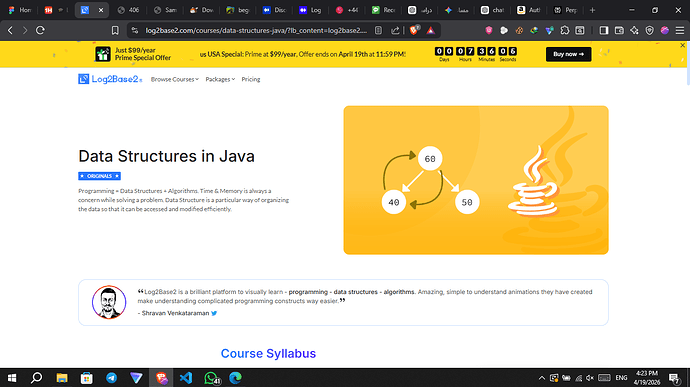Go back to the previous page
690x387 pixels.
click(x=10, y=30)
